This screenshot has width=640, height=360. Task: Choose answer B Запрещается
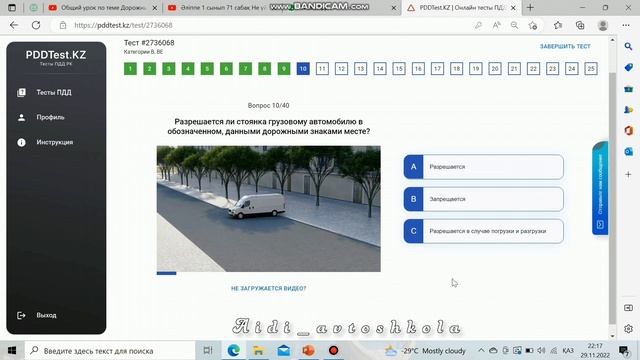point(484,199)
